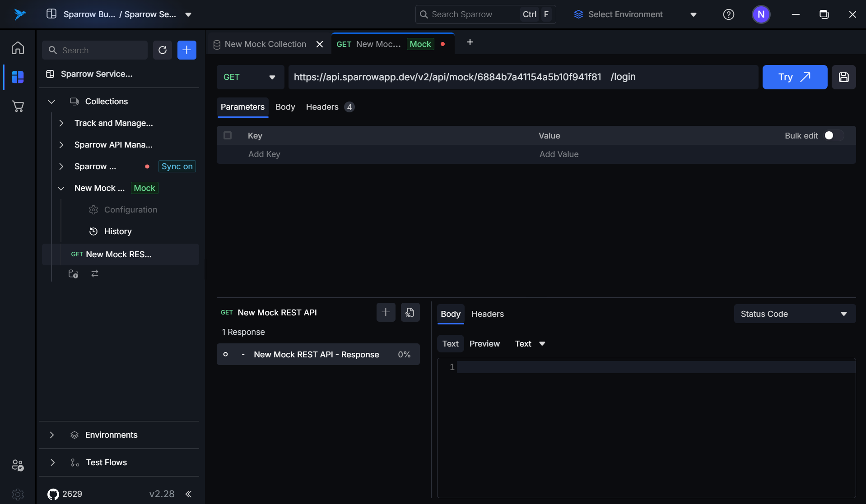The height and width of the screenshot is (504, 866).
Task: Open the Select Environment dropdown
Action: tap(635, 14)
